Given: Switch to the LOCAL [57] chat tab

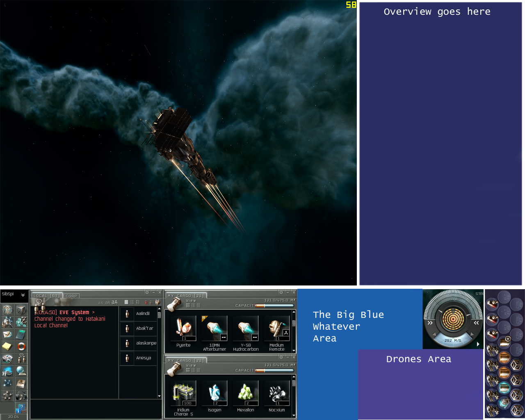Looking at the screenshot, I should [47, 296].
